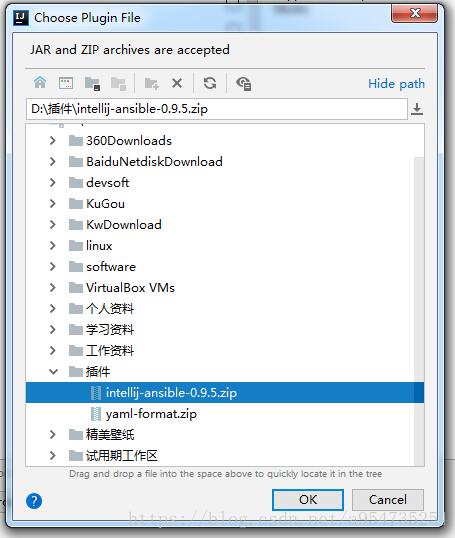Select intellij-ansible-0.9.5.zip in the tree
The image size is (455, 538).
tap(225, 393)
